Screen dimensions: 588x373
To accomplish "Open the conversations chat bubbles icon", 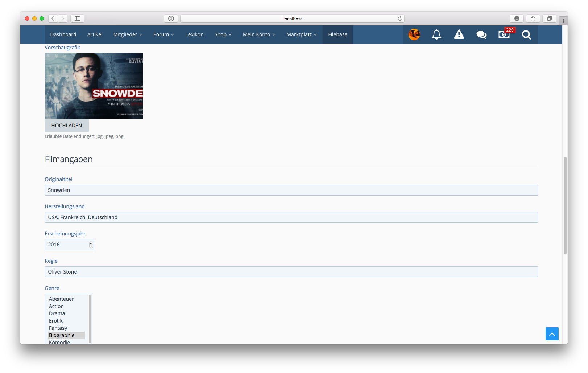I will click(481, 34).
